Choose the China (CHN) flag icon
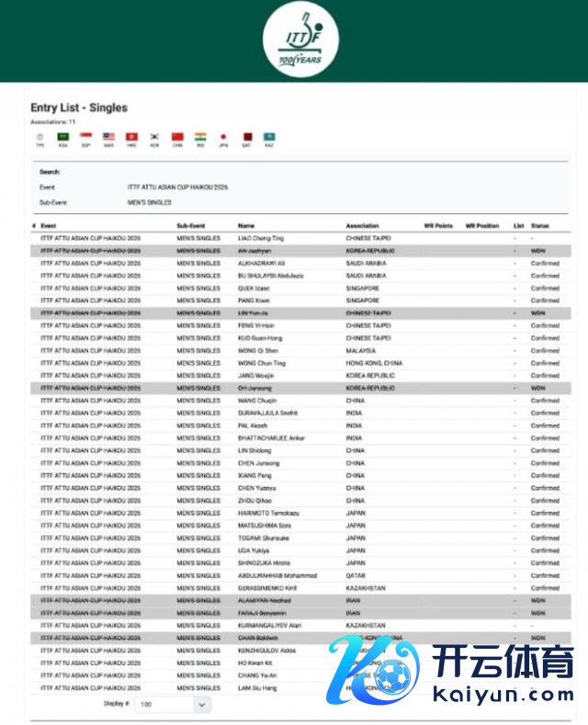 [177, 137]
